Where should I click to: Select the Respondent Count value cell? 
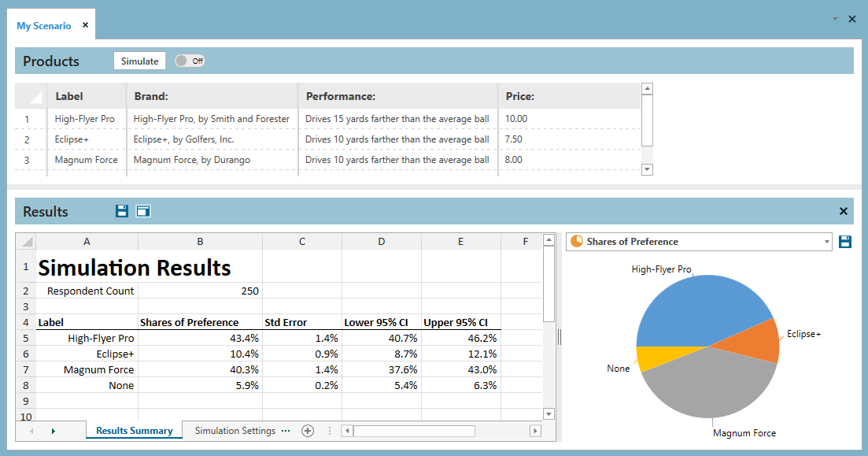point(200,291)
